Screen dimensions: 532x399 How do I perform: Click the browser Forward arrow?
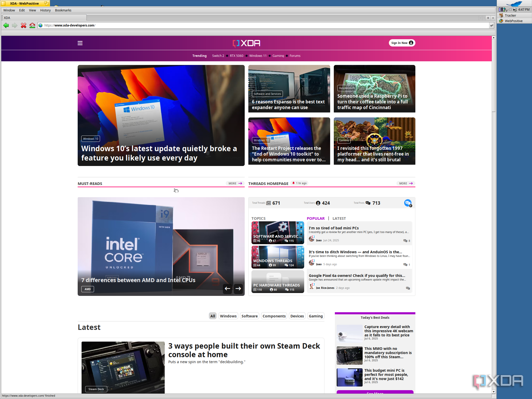pyautogui.click(x=15, y=25)
